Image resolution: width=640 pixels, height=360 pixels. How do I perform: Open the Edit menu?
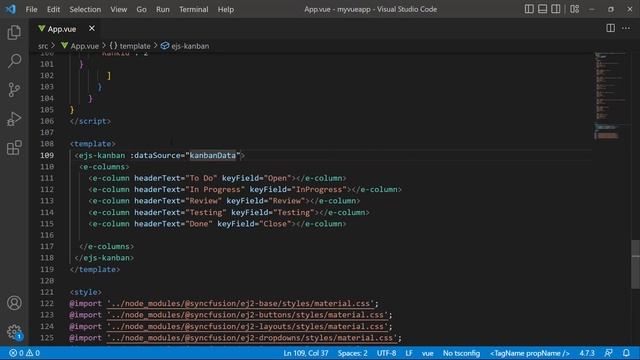(x=53, y=9)
